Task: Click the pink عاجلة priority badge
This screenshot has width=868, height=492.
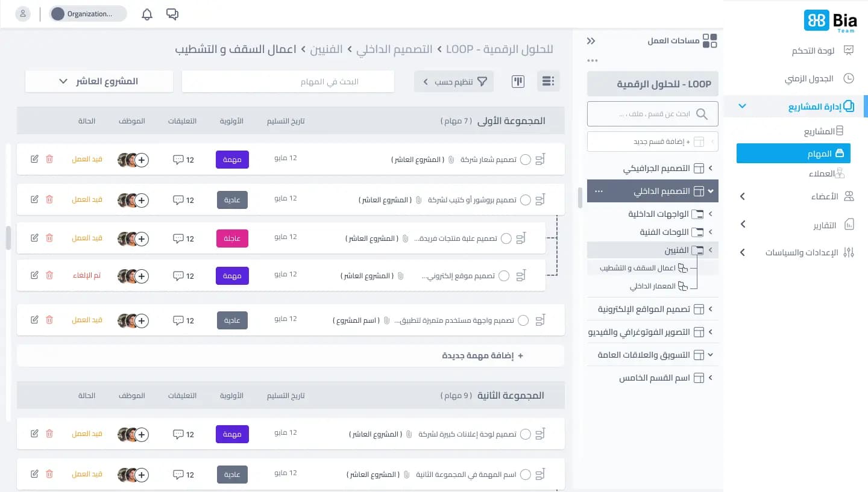Action: pos(232,238)
